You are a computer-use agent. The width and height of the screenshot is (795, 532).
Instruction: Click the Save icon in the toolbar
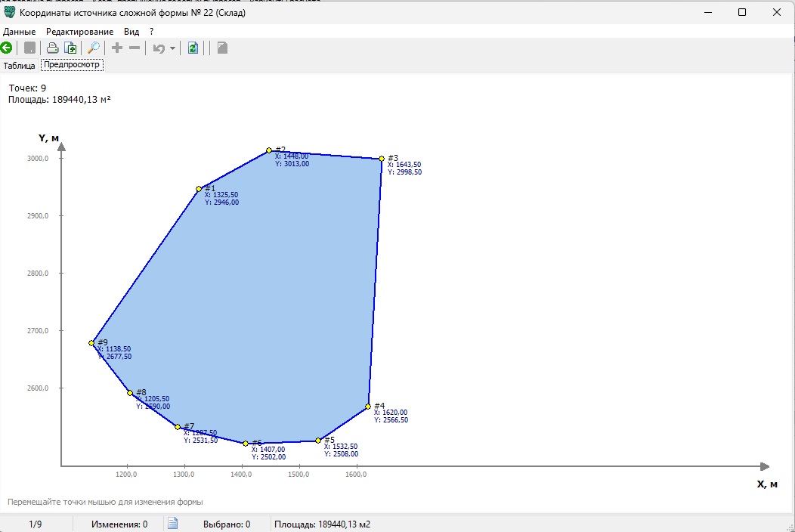click(x=29, y=48)
